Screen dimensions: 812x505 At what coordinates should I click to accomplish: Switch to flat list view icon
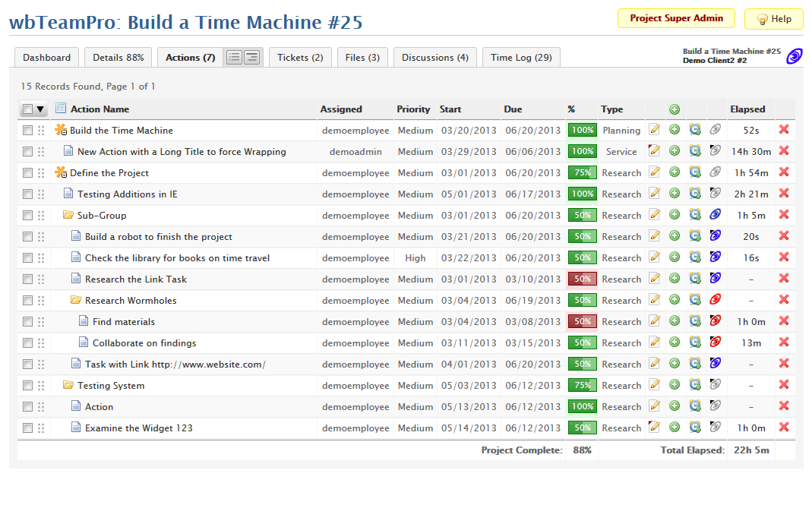[234, 58]
